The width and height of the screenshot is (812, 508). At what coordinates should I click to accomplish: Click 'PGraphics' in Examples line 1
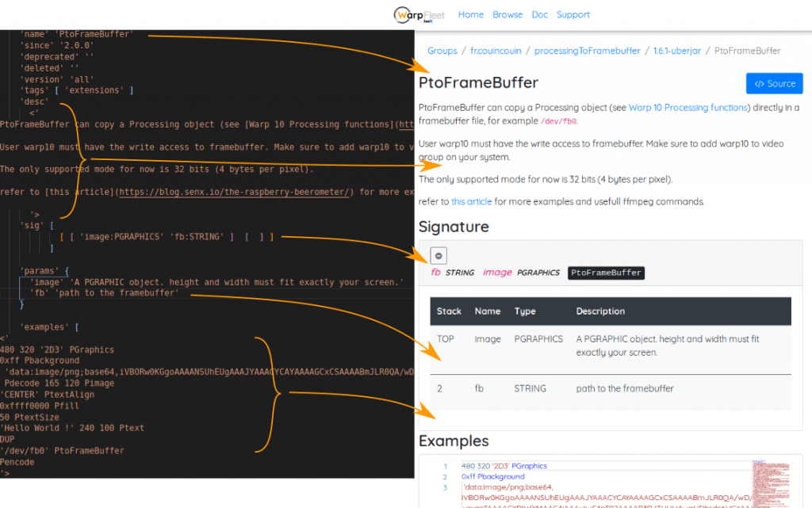pyautogui.click(x=529, y=466)
